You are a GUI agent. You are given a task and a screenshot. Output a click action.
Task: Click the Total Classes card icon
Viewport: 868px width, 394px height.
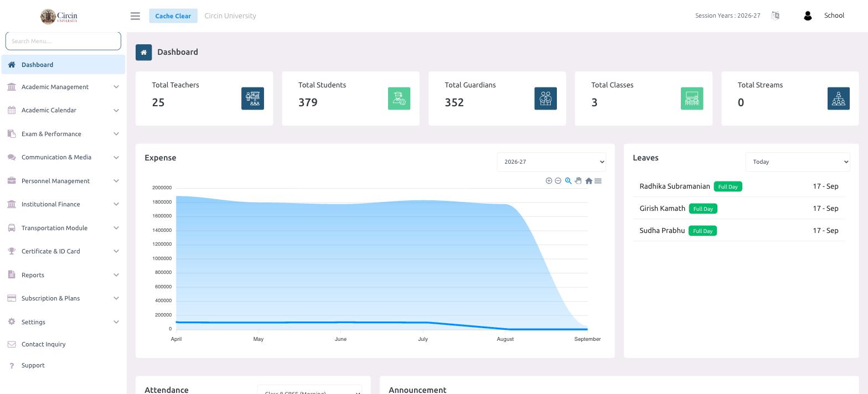tap(692, 98)
